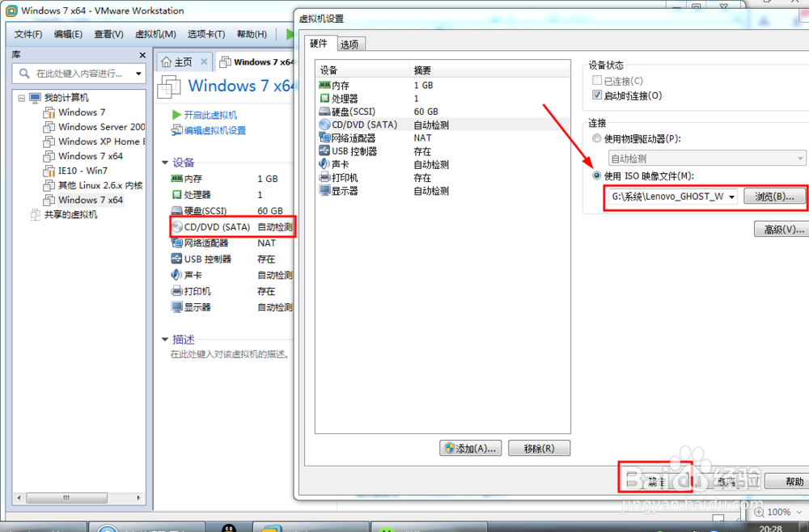The image size is (809, 532).
Task: Click the library search input field
Action: 79,74
